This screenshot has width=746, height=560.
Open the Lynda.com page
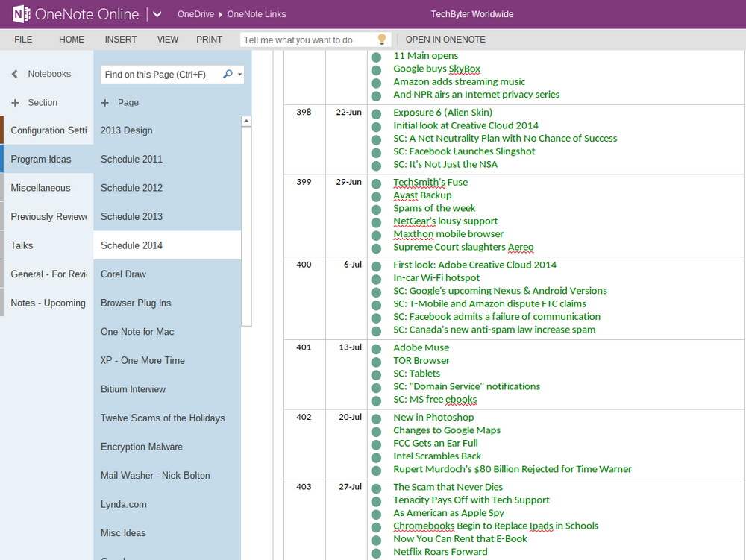tap(167, 504)
